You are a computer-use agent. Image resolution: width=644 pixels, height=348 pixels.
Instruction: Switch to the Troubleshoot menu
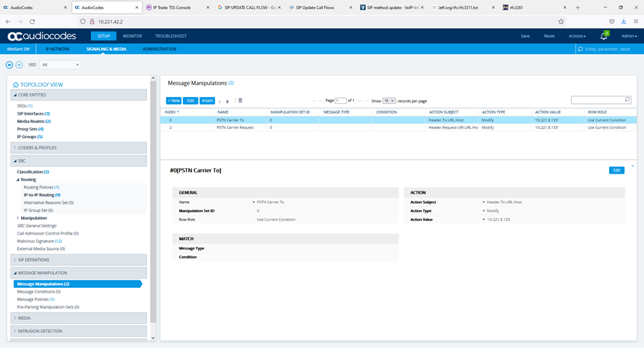[171, 36]
